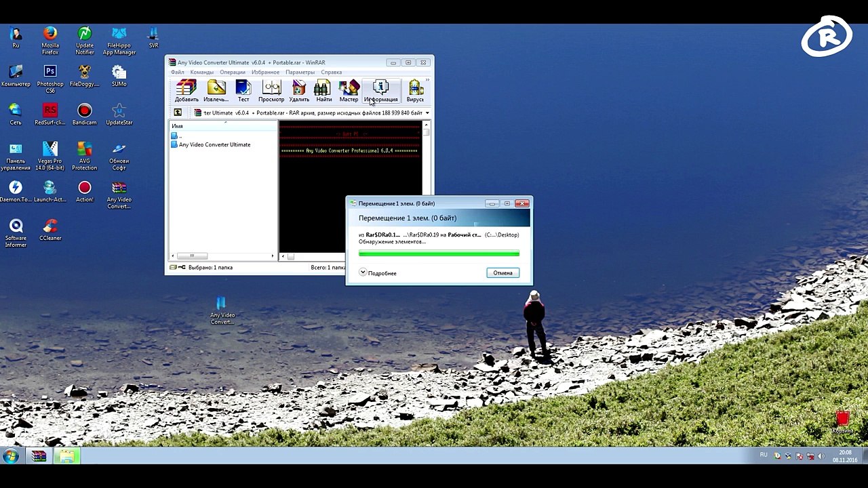
Task: Click the file list scrollbar right arrow
Action: coord(273,256)
